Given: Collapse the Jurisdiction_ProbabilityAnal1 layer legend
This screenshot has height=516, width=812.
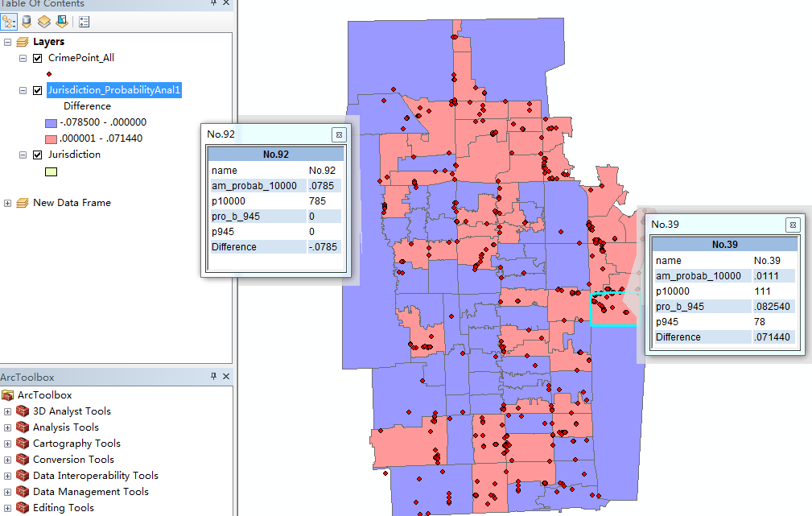Looking at the screenshot, I should pos(23,90).
